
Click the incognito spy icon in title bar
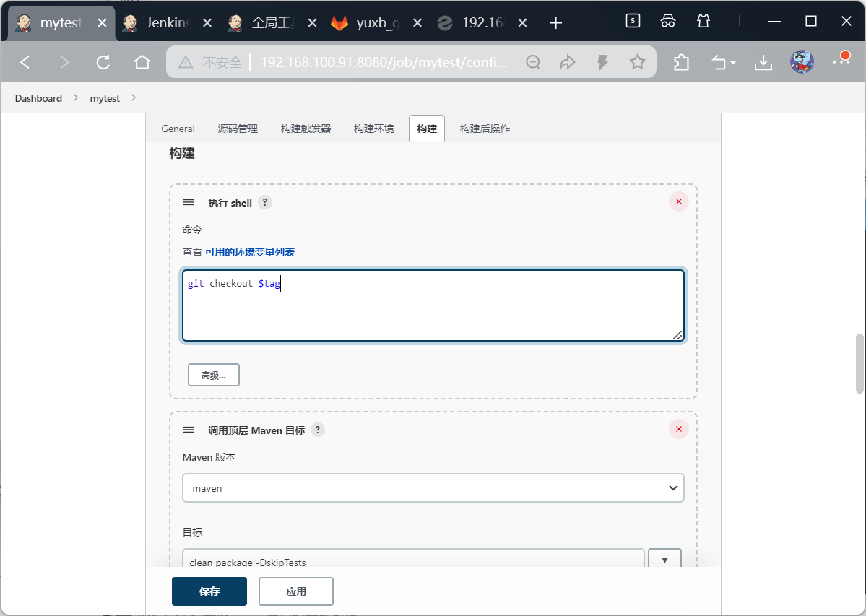[x=667, y=21]
